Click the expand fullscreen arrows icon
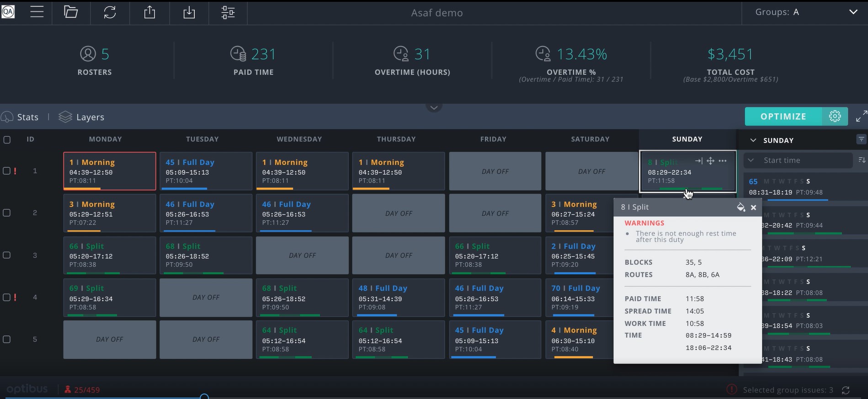 (861, 116)
